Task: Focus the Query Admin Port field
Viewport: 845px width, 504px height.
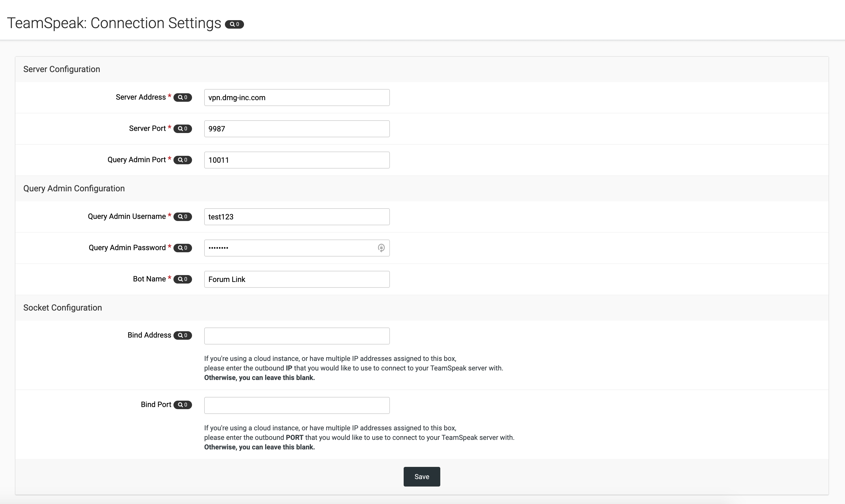Action: [297, 160]
